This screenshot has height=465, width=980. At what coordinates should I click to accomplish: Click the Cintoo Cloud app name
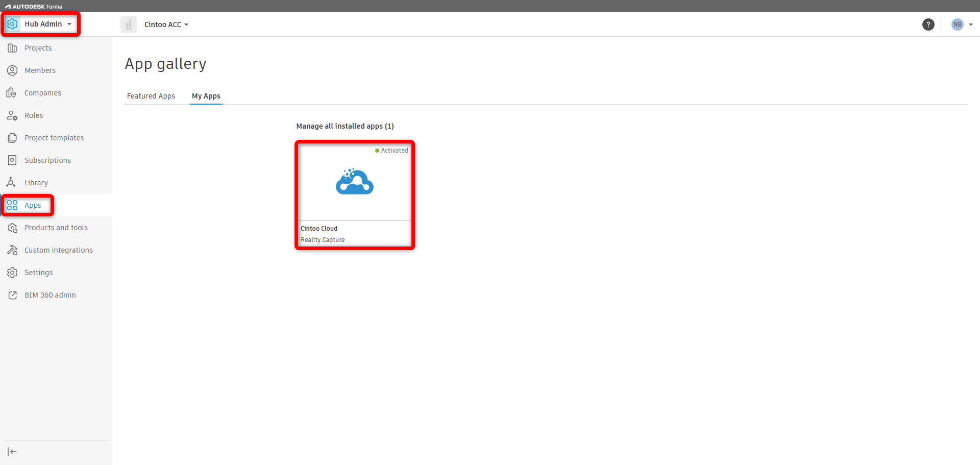(319, 229)
